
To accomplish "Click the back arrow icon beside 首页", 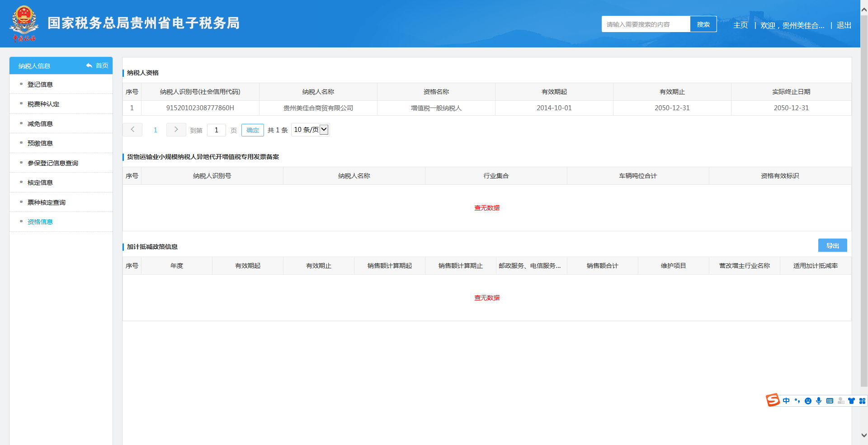I will [89, 66].
